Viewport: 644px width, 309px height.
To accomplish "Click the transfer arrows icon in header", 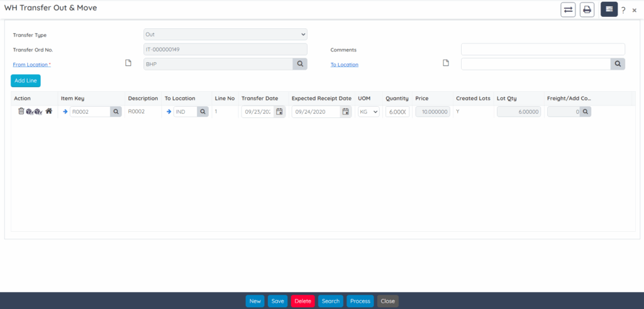I will [568, 9].
